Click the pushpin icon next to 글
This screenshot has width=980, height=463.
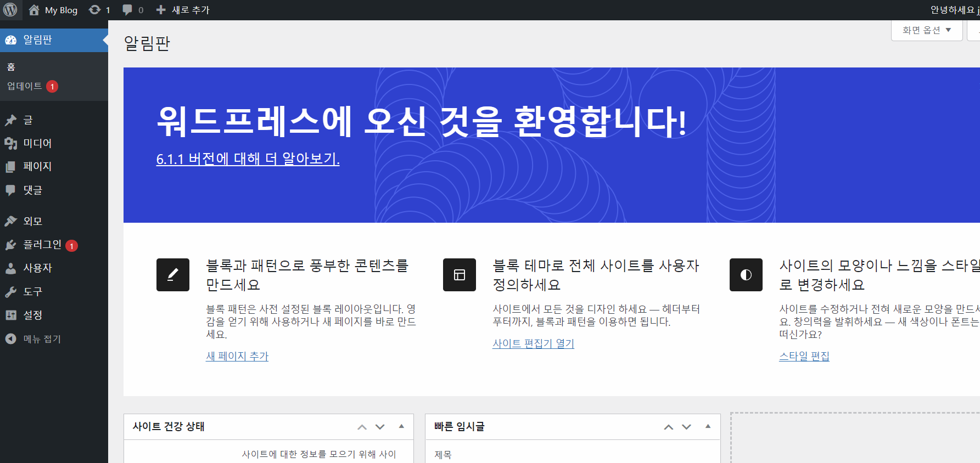(11, 120)
